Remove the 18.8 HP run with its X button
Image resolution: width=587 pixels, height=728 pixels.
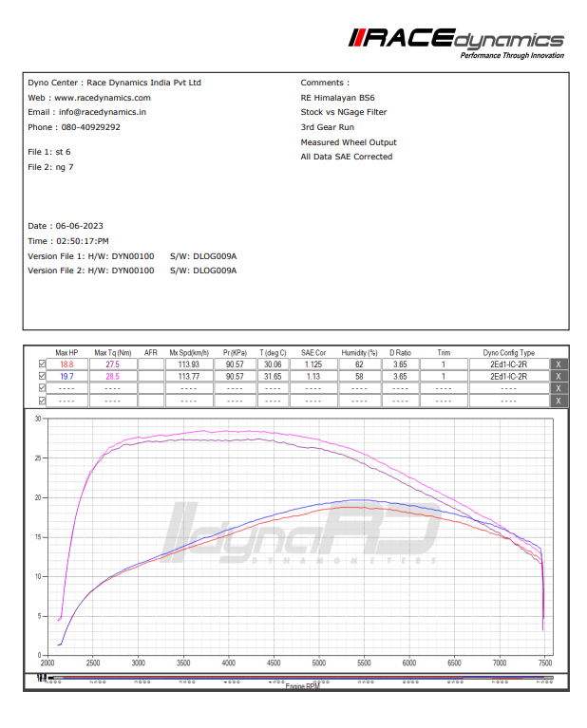coord(559,364)
